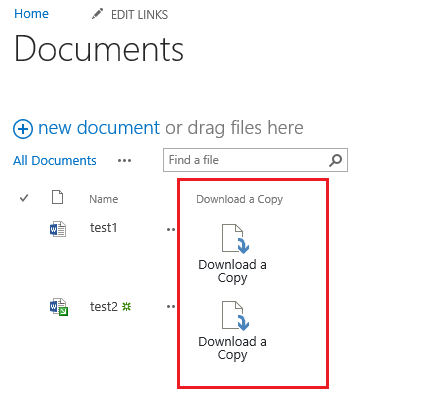Viewport: 438px width, 410px height.
Task: Click the Word icon for test1
Action: (58, 229)
